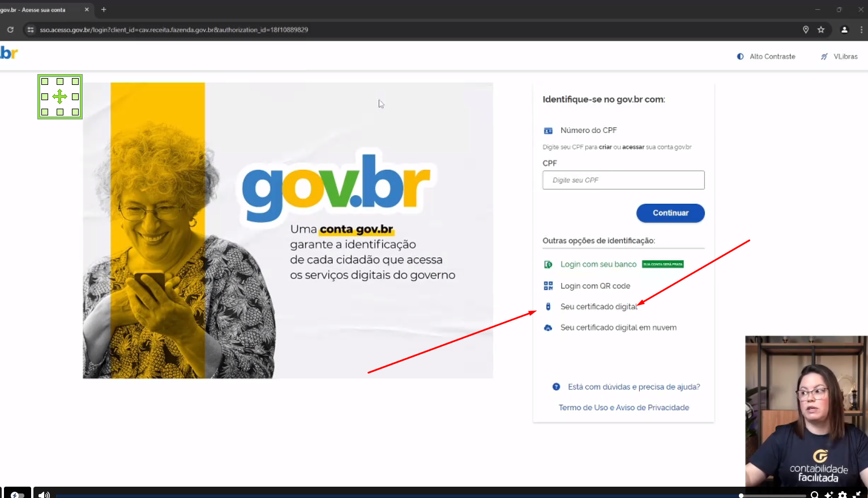Click the URL in the address bar
The image size is (868, 498).
click(x=174, y=29)
